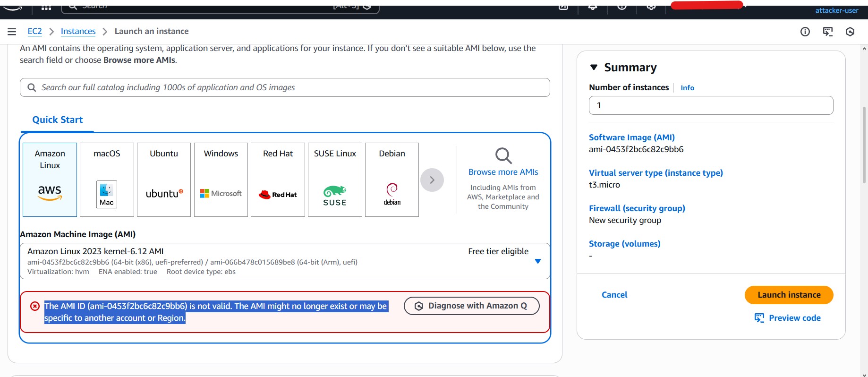The width and height of the screenshot is (868, 377).
Task: Select the Ubuntu AMI tile
Action: (x=164, y=180)
